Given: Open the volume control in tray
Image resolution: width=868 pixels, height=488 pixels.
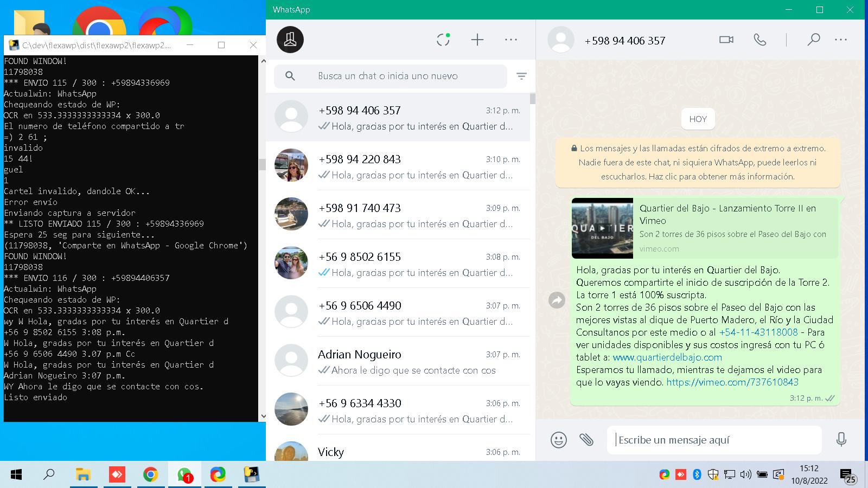Looking at the screenshot, I should click(746, 475).
